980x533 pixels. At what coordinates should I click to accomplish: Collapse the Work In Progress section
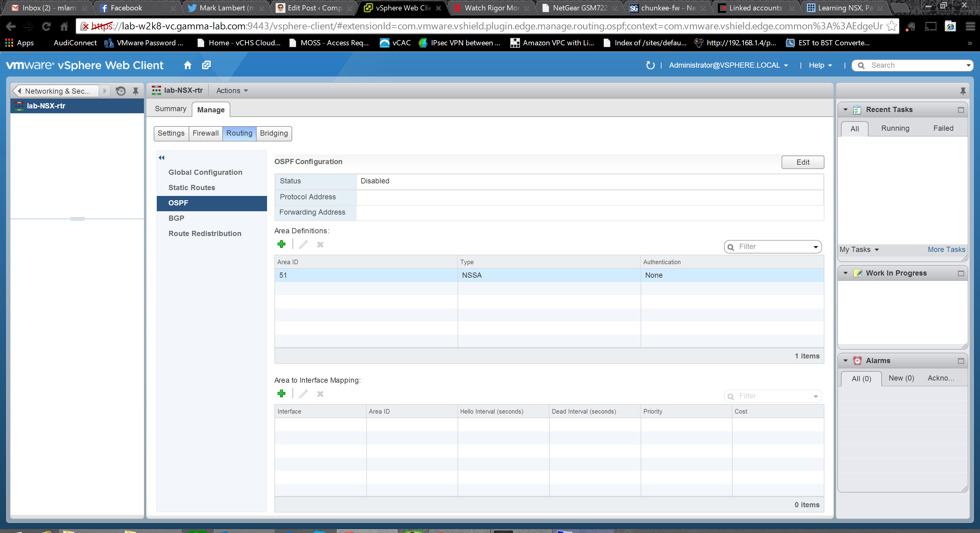(x=845, y=273)
